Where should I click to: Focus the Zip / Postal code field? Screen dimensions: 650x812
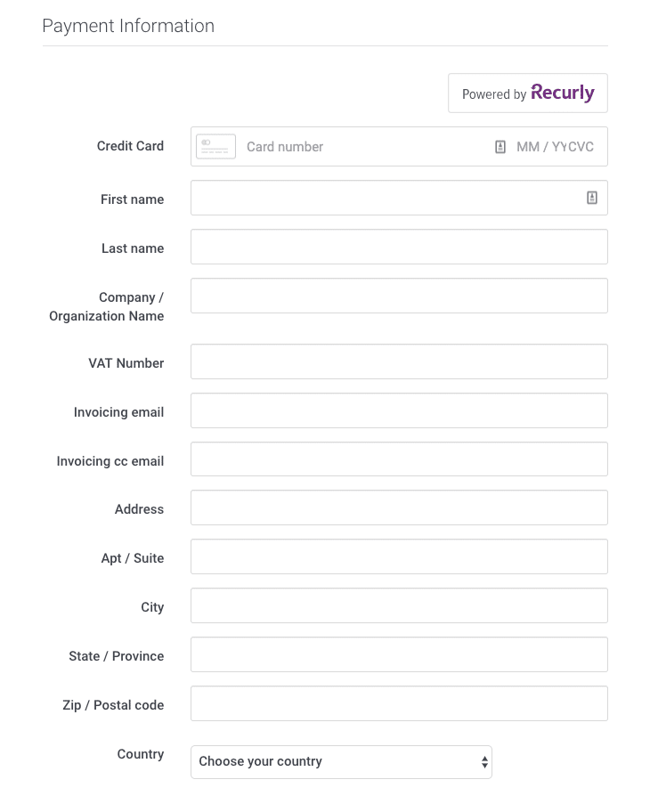pos(399,703)
